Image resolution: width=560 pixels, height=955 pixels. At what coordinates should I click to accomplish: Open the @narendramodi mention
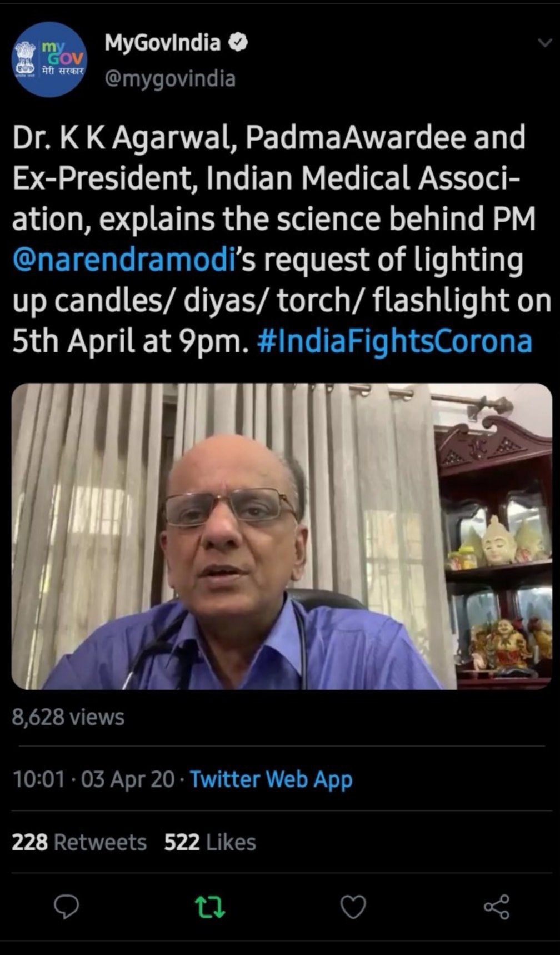[x=122, y=260]
